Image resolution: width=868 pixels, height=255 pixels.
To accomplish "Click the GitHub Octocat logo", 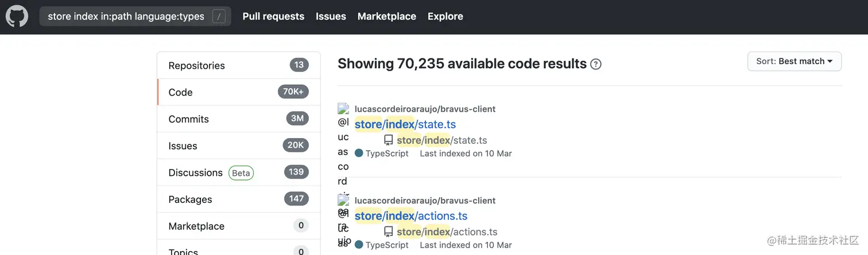I will pos(17,17).
